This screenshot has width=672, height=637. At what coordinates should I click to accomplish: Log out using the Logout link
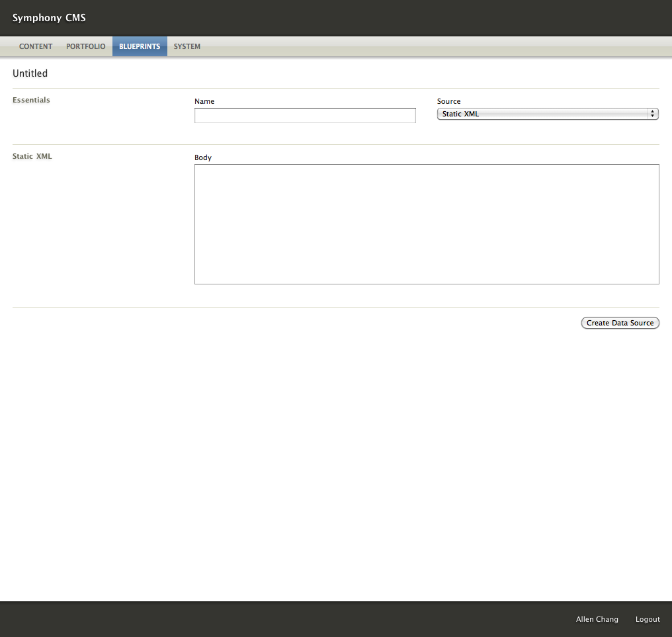coord(648,619)
